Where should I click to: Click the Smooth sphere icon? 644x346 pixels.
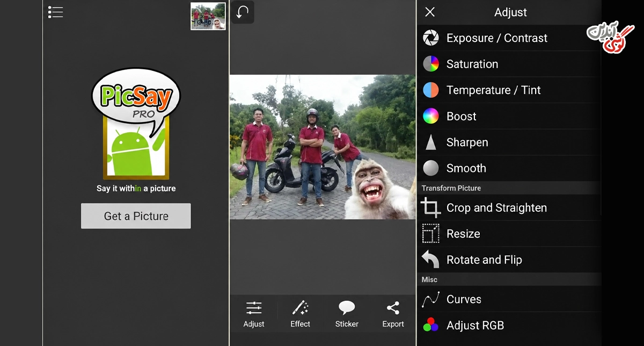coord(431,168)
